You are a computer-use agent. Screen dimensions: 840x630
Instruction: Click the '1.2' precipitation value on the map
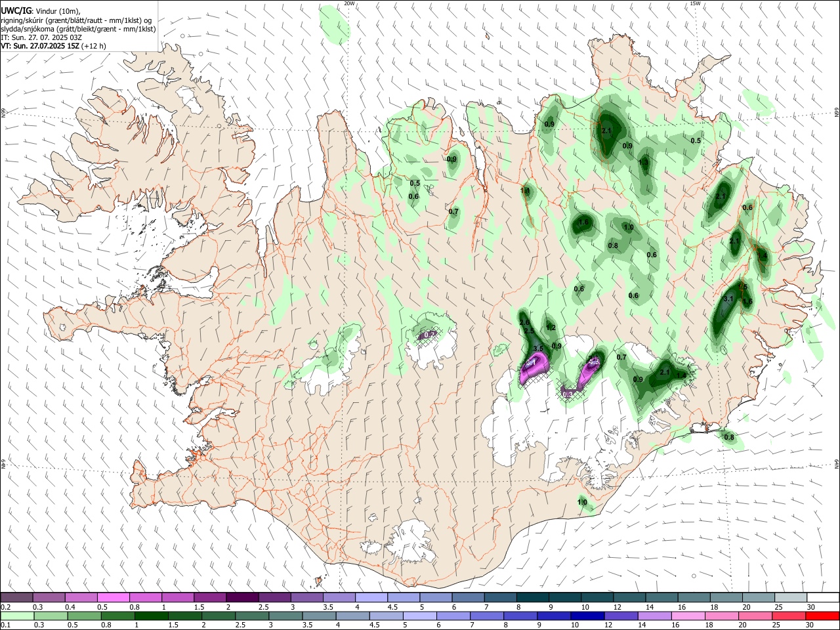click(551, 327)
